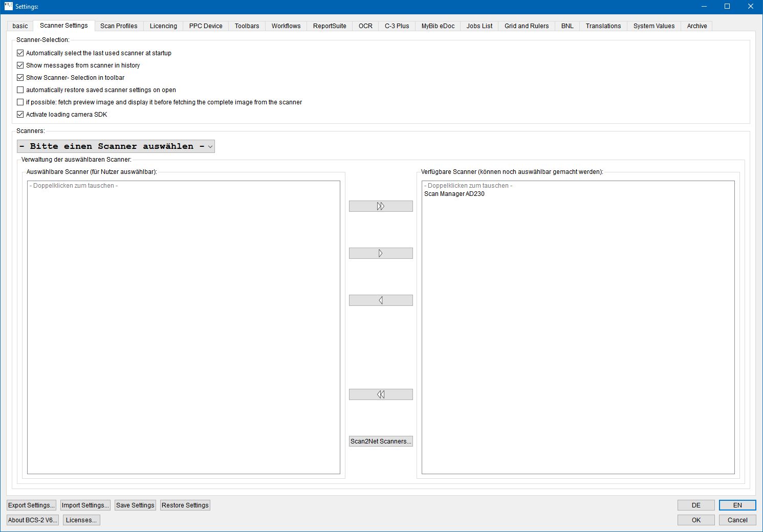The height and width of the screenshot is (532, 763).
Task: Enable fetching preview image before complete image
Action: pyautogui.click(x=20, y=102)
